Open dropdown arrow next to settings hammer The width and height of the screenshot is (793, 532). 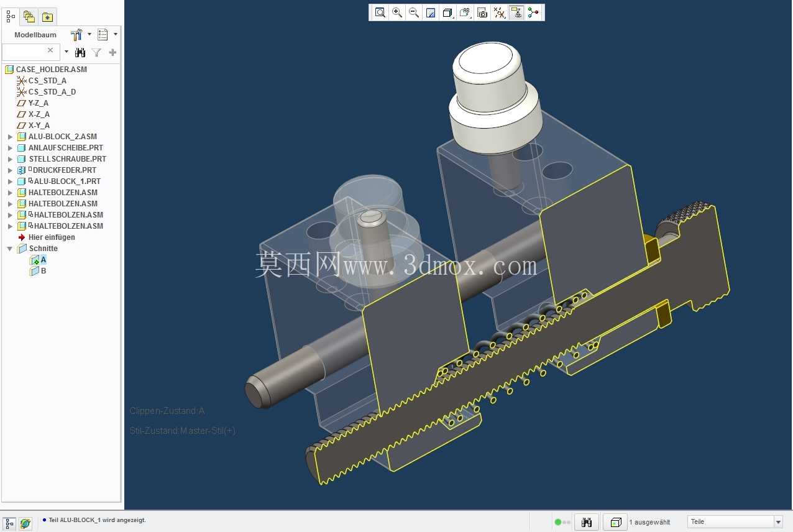89,35
